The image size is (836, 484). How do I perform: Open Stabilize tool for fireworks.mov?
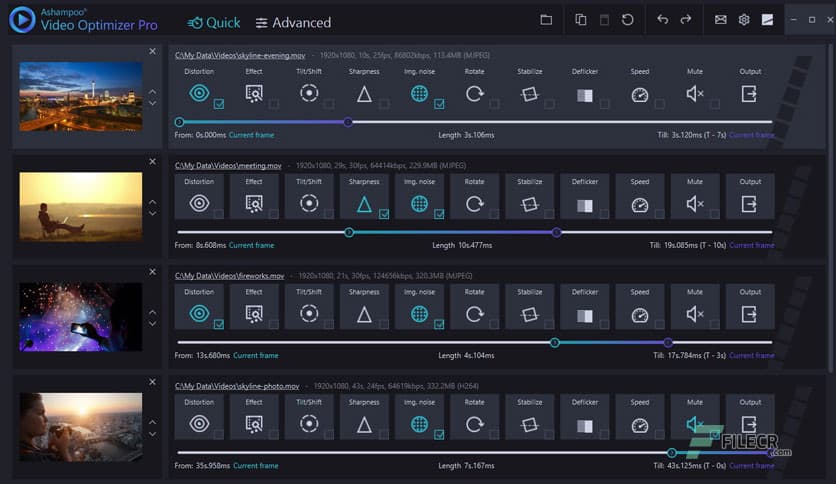click(529, 315)
